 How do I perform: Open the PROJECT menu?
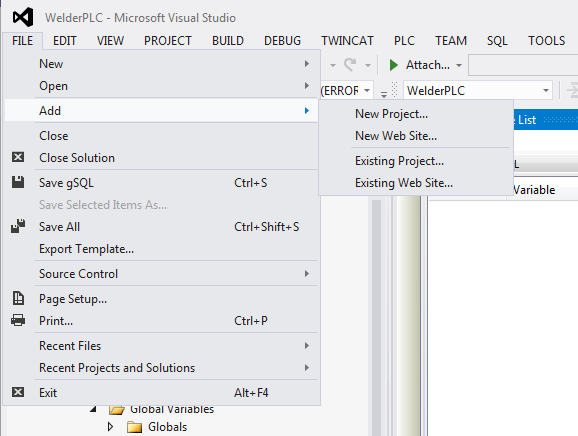point(168,41)
